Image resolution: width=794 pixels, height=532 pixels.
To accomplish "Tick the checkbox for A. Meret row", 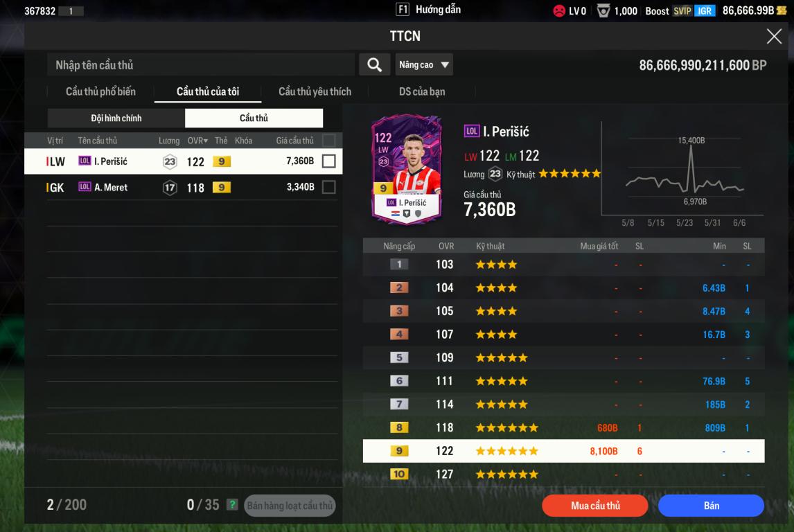I will click(x=328, y=187).
